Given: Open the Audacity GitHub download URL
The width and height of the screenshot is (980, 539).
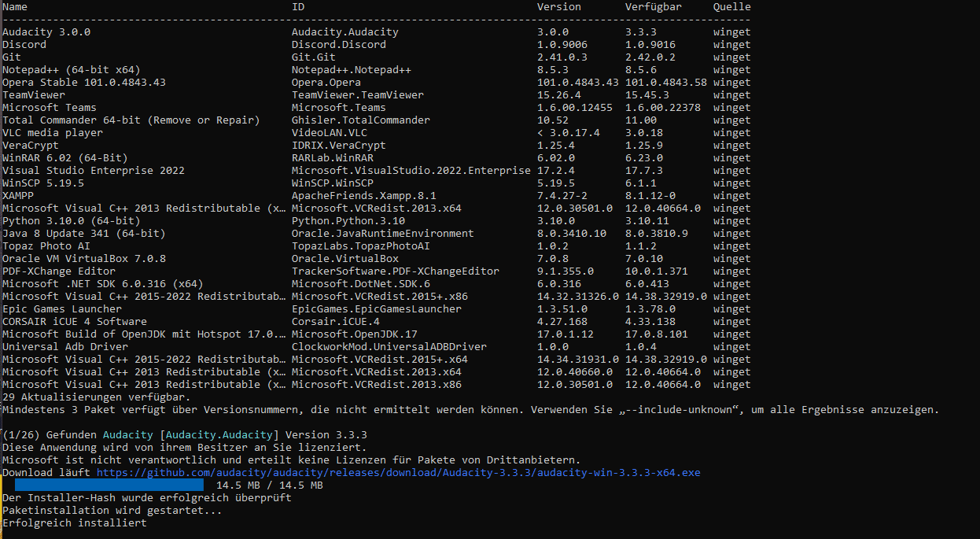Looking at the screenshot, I should (398, 473).
